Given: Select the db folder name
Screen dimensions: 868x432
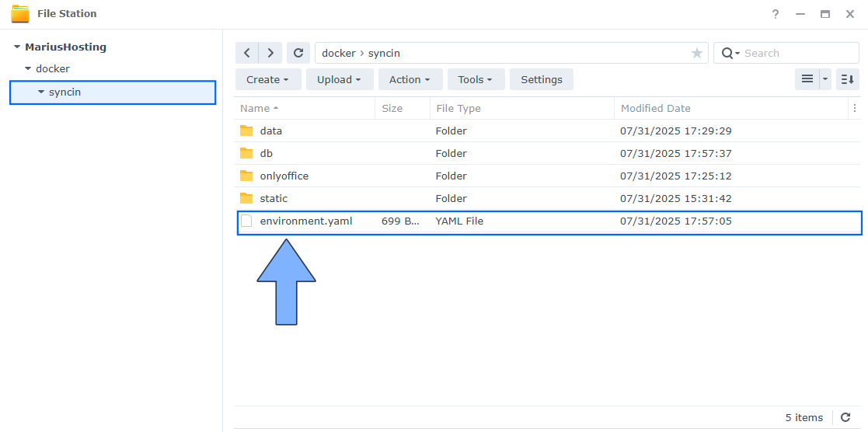Looking at the screenshot, I should pos(267,153).
